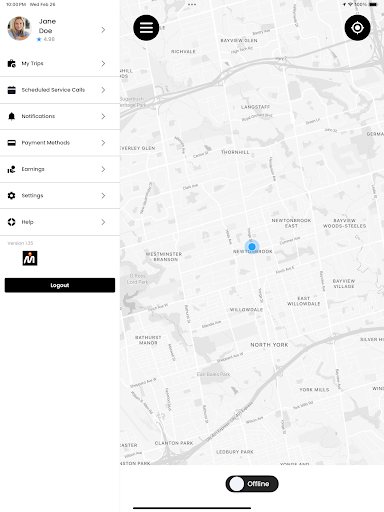Click the three-dot multitasking indicator at top
This screenshot has height=512, width=384.
pos(192,4)
